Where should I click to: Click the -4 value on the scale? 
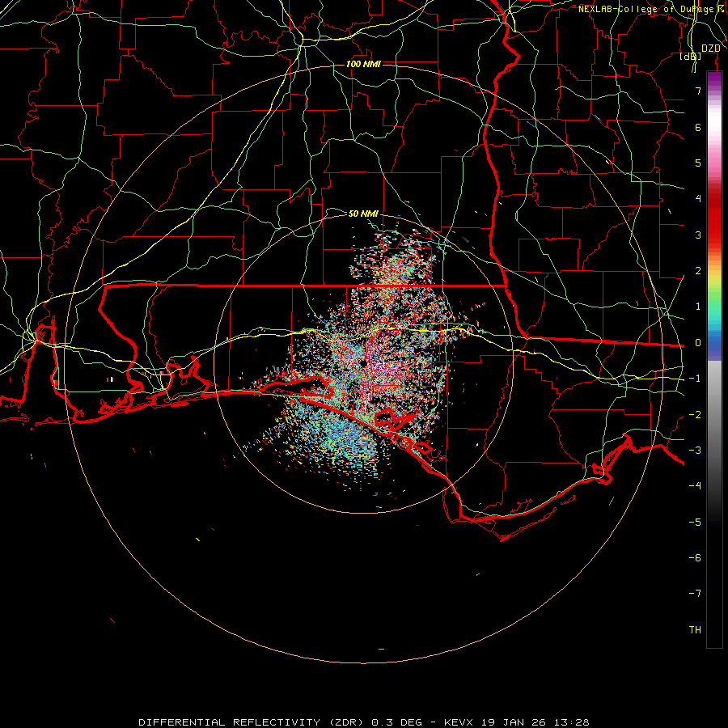(x=695, y=486)
